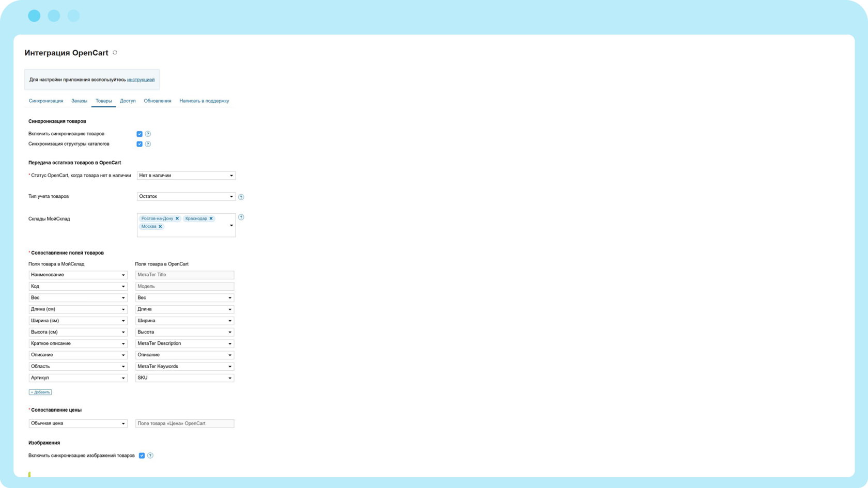Click the Модель field
868x488 pixels.
click(184, 286)
